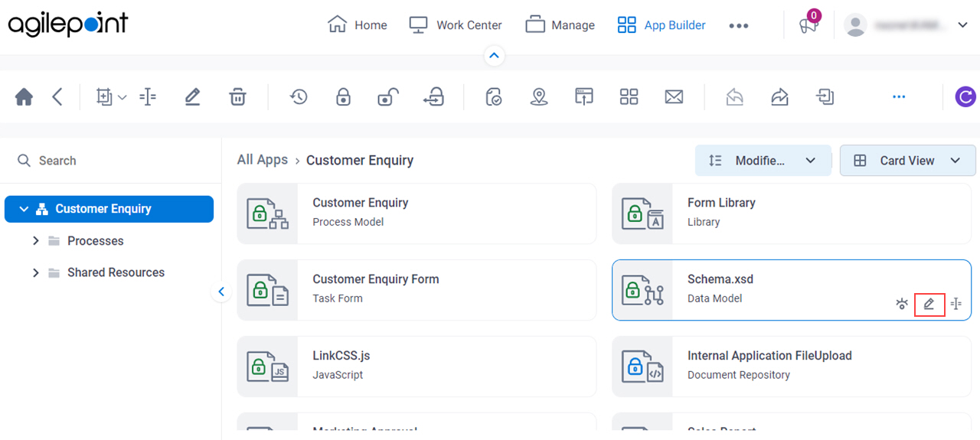Click the share forward arrow icon
The height and width of the screenshot is (440, 980).
click(x=779, y=97)
